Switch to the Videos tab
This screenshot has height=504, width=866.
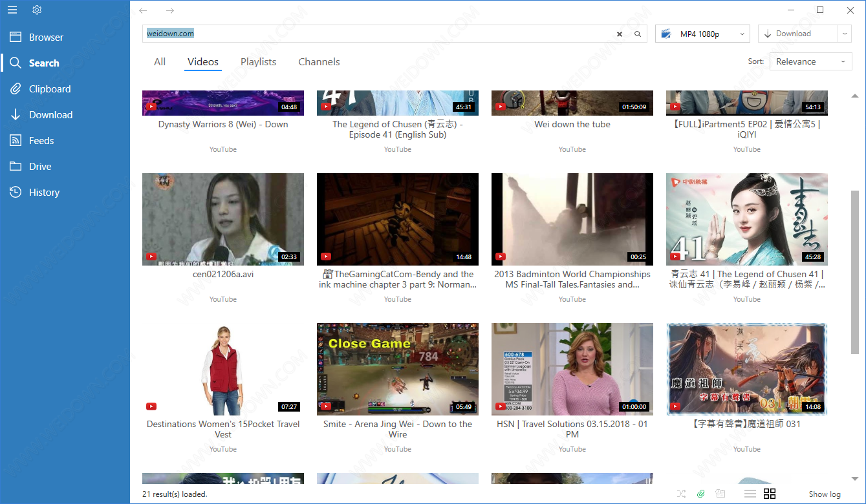pos(203,62)
